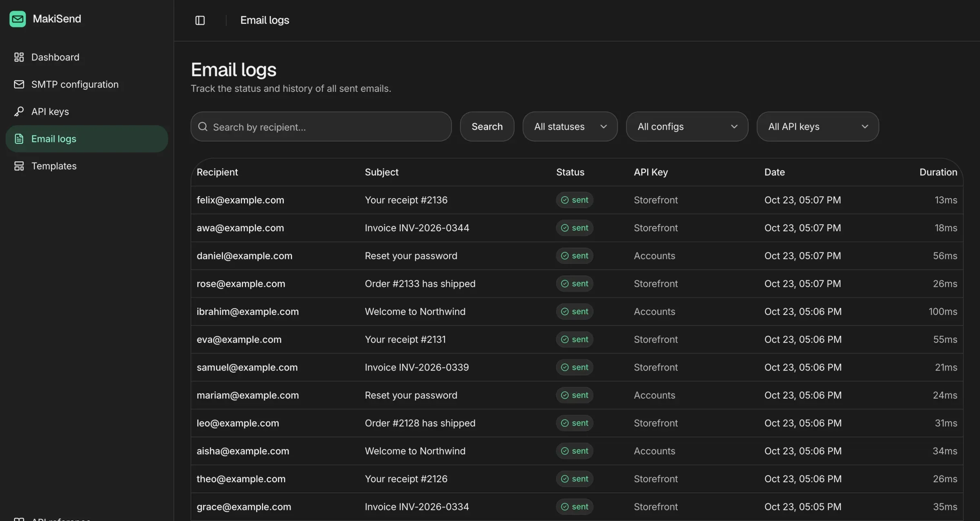Click the magnifier icon in search box
Viewport: 980px width, 521px height.
[x=203, y=126]
